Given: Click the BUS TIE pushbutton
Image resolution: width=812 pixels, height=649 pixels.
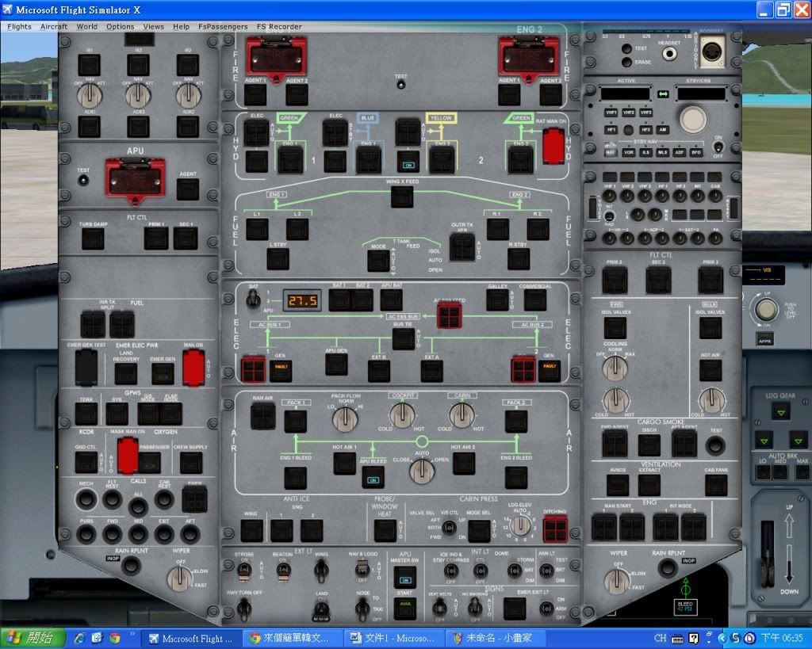Looking at the screenshot, I should pyautogui.click(x=404, y=339).
